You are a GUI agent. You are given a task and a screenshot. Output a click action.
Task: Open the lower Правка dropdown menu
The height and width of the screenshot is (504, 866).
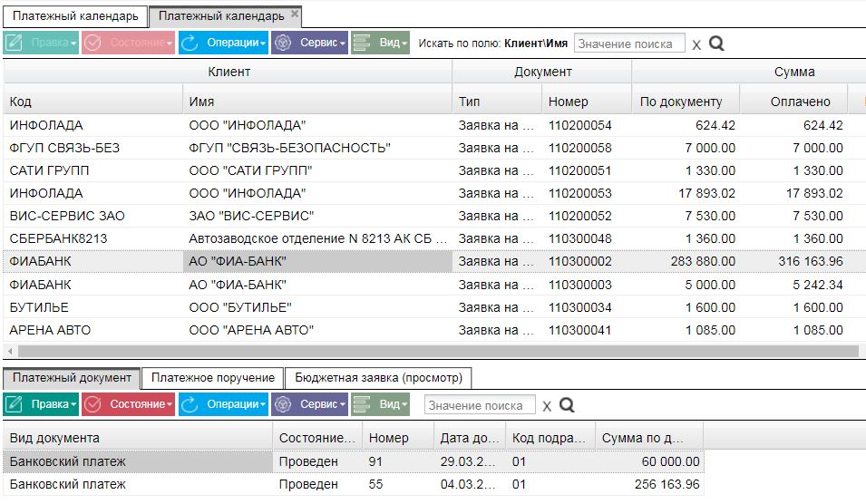[x=41, y=404]
